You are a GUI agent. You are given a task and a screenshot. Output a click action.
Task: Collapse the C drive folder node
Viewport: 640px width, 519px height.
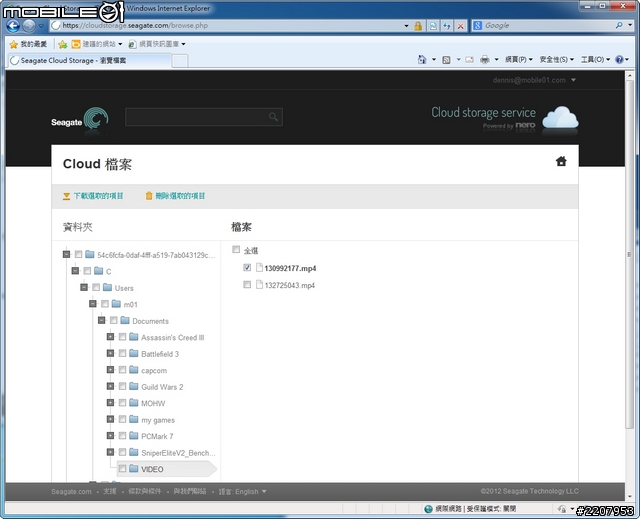coord(75,271)
